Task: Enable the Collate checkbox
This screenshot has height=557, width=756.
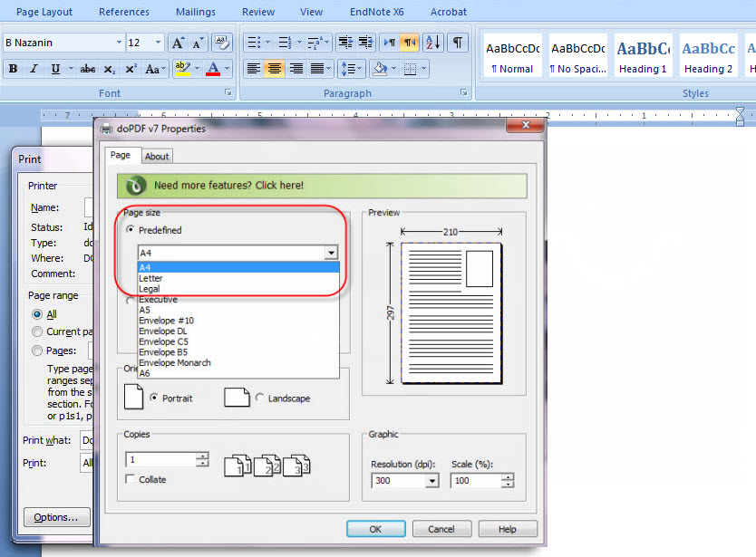Action: [x=131, y=479]
